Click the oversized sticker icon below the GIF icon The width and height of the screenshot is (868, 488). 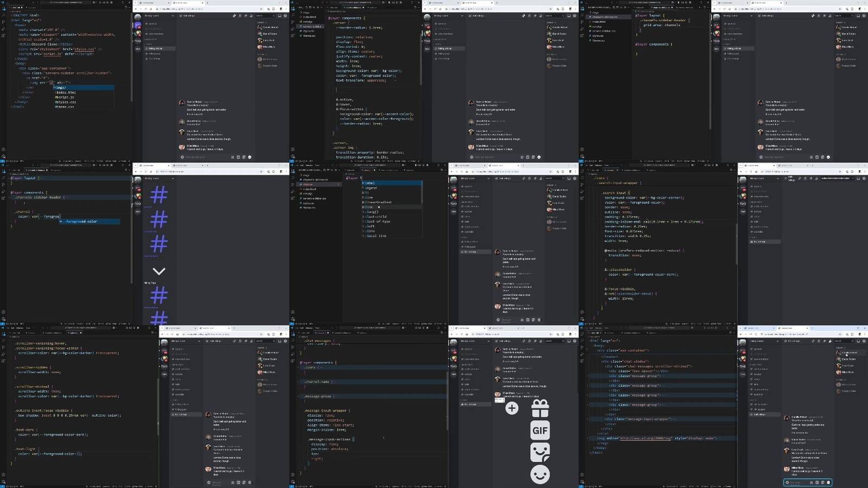(x=540, y=452)
